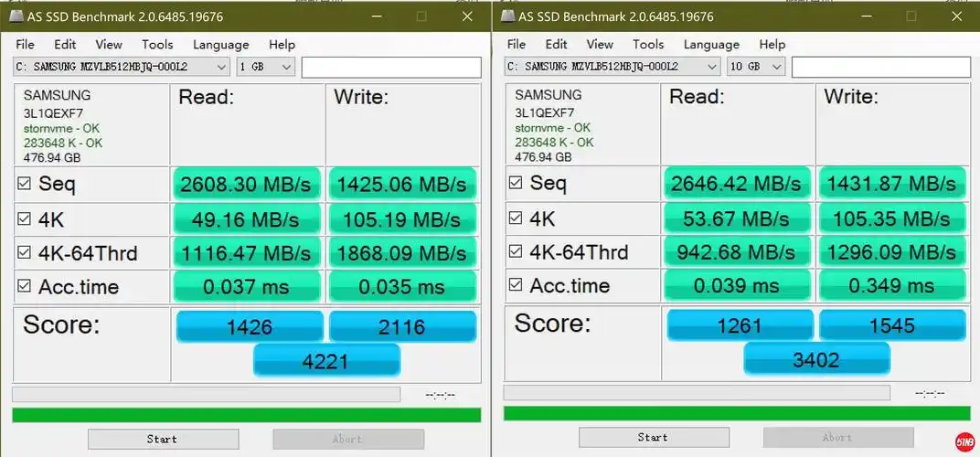980x457 pixels.
Task: Disable the 4K-64Thrd test in the 1 GB window
Action: click(x=26, y=252)
